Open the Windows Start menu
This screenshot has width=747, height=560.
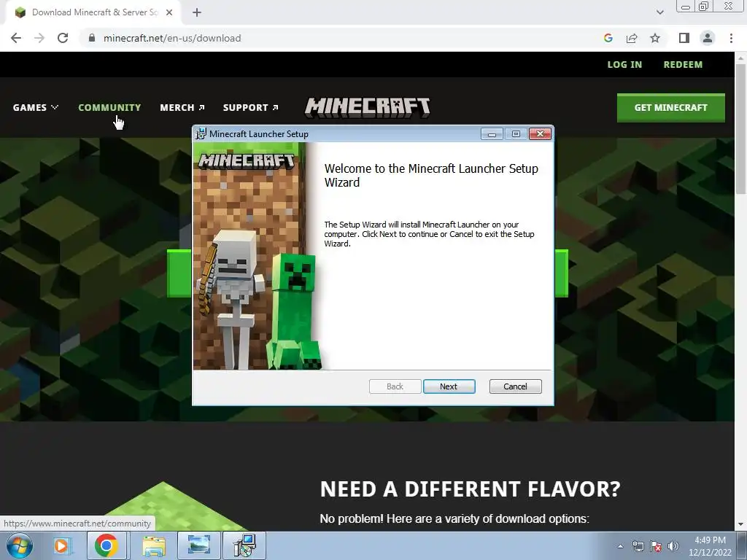(x=20, y=545)
